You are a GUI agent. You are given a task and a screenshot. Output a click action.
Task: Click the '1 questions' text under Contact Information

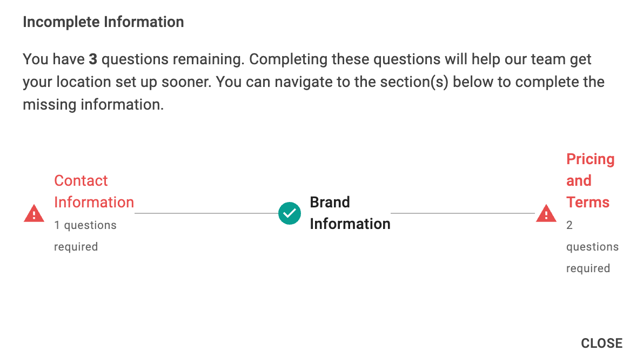coord(85,225)
